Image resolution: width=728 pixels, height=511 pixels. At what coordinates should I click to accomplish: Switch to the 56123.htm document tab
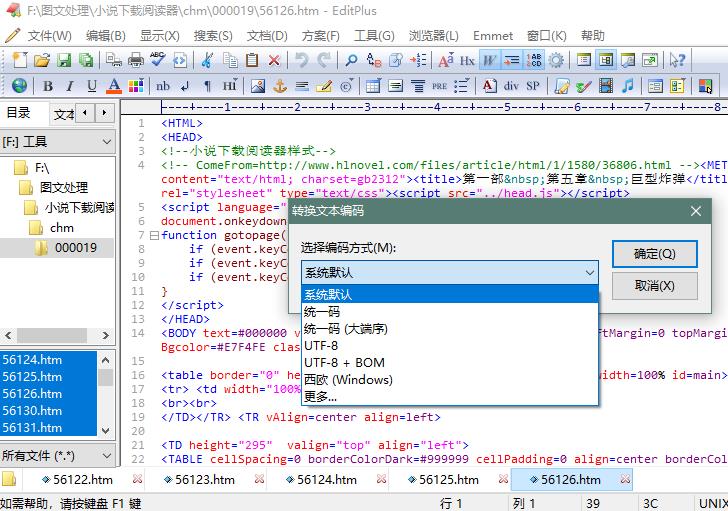pos(204,479)
